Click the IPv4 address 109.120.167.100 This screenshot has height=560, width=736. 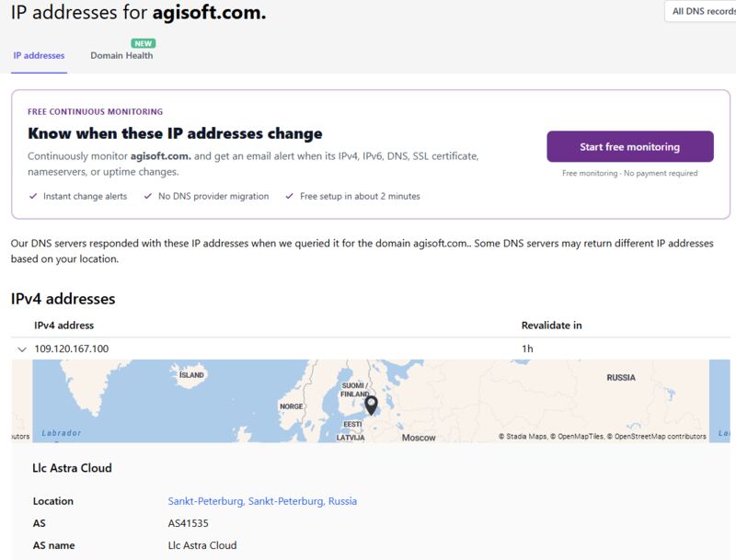(x=72, y=349)
